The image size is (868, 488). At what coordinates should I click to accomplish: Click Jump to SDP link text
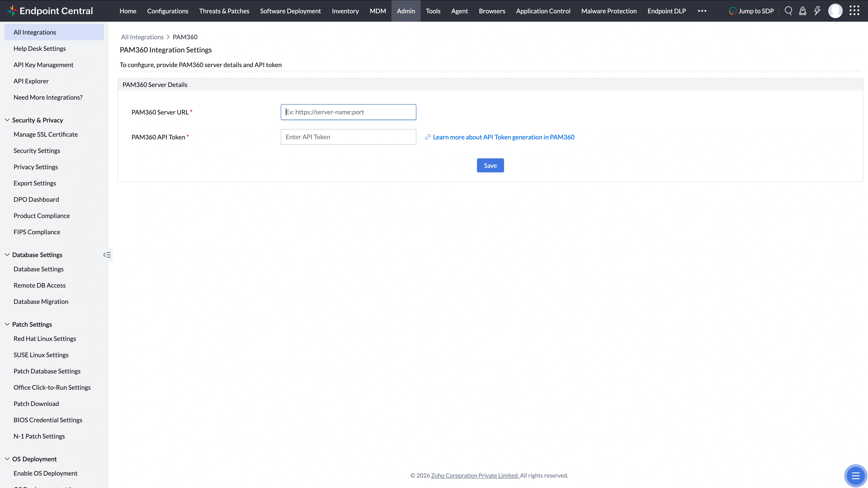click(756, 11)
